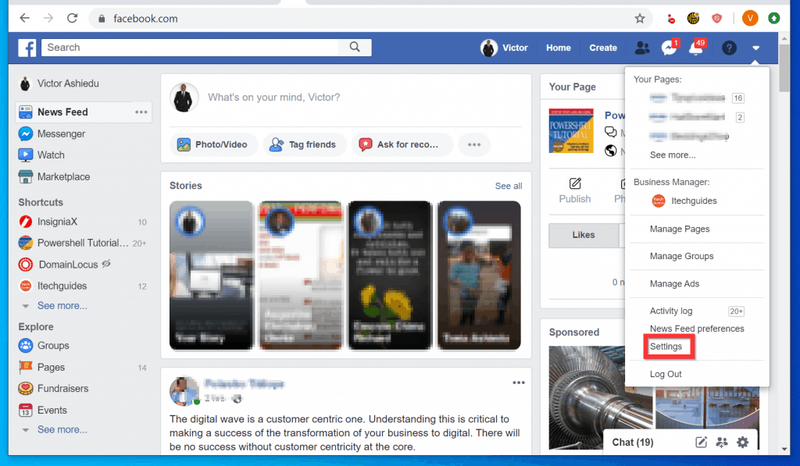Click the Photo/Video button
This screenshot has height=466, width=800.
tap(214, 144)
